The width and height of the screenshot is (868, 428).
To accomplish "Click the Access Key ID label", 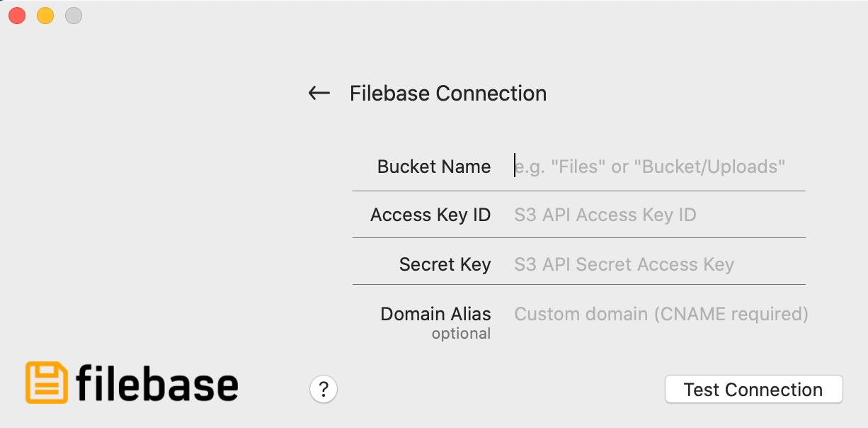I will [x=430, y=215].
